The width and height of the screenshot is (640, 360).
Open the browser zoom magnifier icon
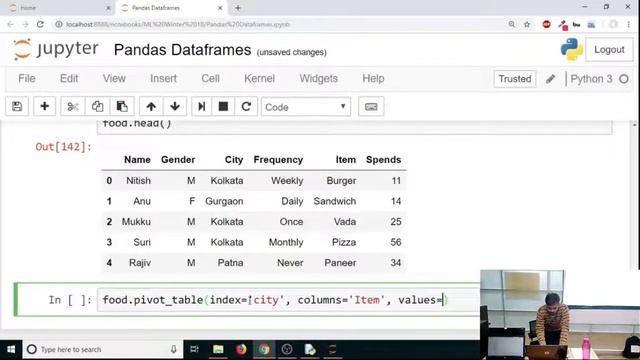511,24
